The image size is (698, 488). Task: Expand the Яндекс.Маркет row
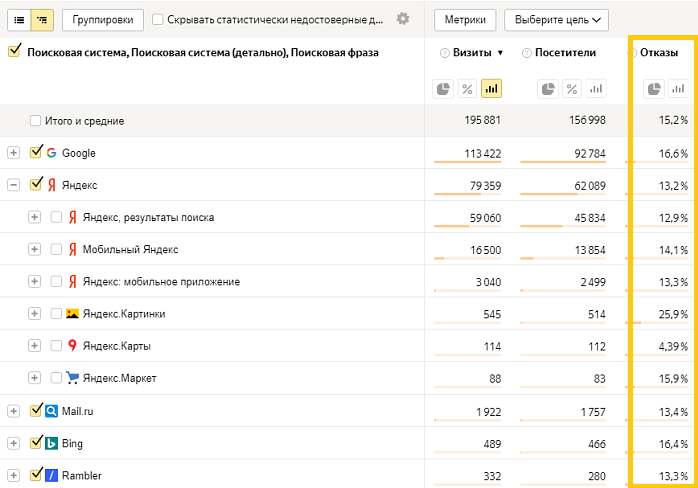pos(34,378)
